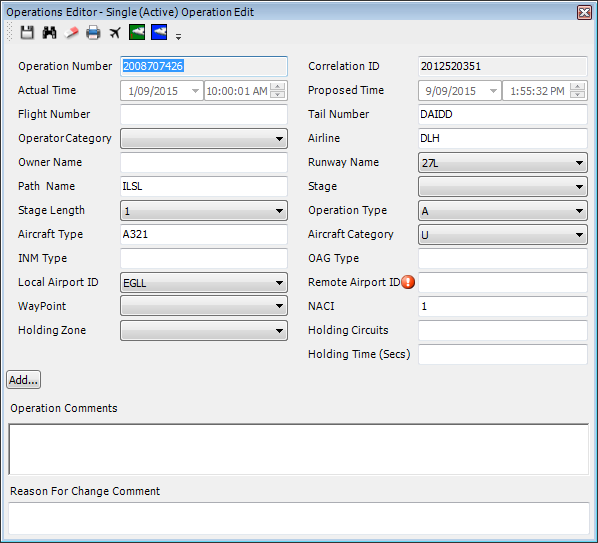The image size is (598, 543).
Task: Expand the Local Airport ID EGLL dropdown
Action: pos(204,283)
